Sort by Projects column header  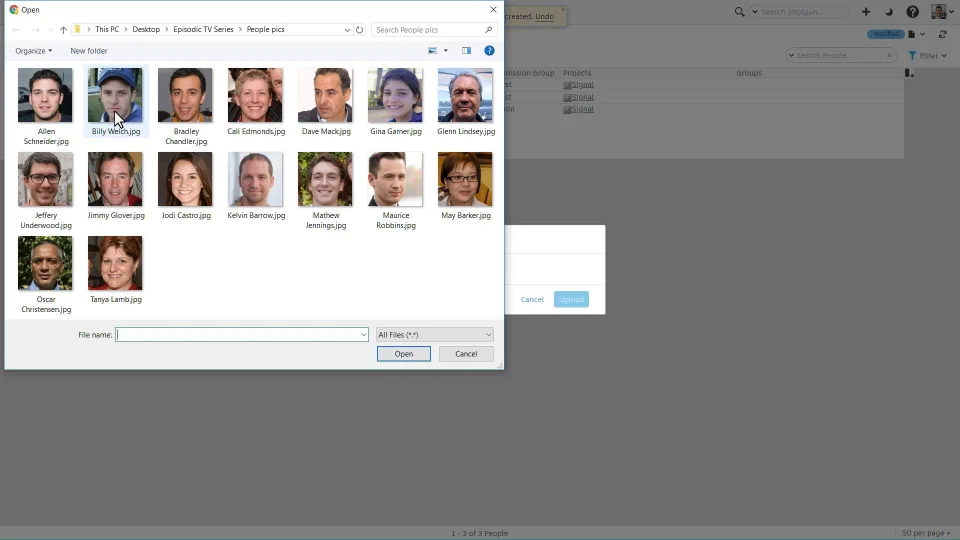click(x=577, y=73)
